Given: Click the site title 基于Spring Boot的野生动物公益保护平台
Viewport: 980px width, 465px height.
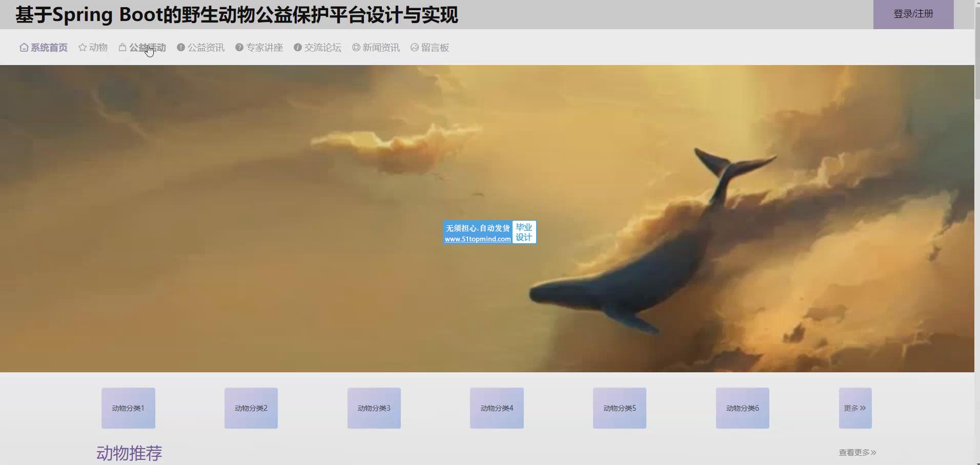Looking at the screenshot, I should click(237, 15).
